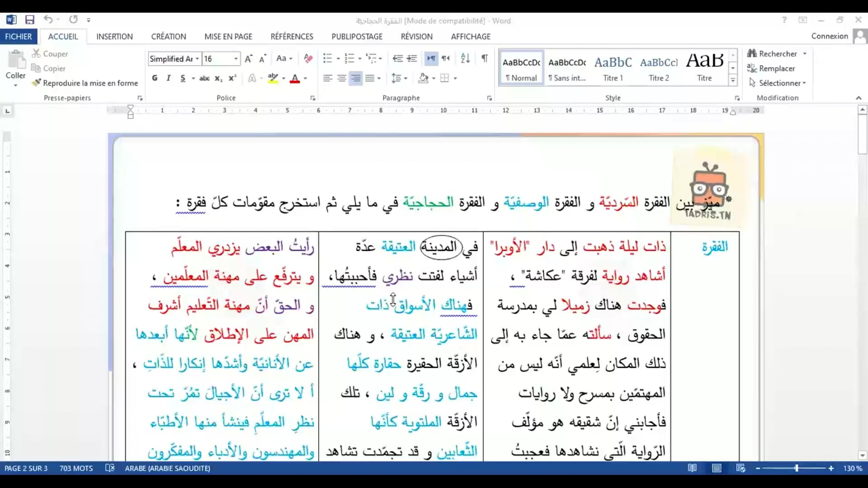Expand the Styles gallery more arrow

[x=733, y=81]
